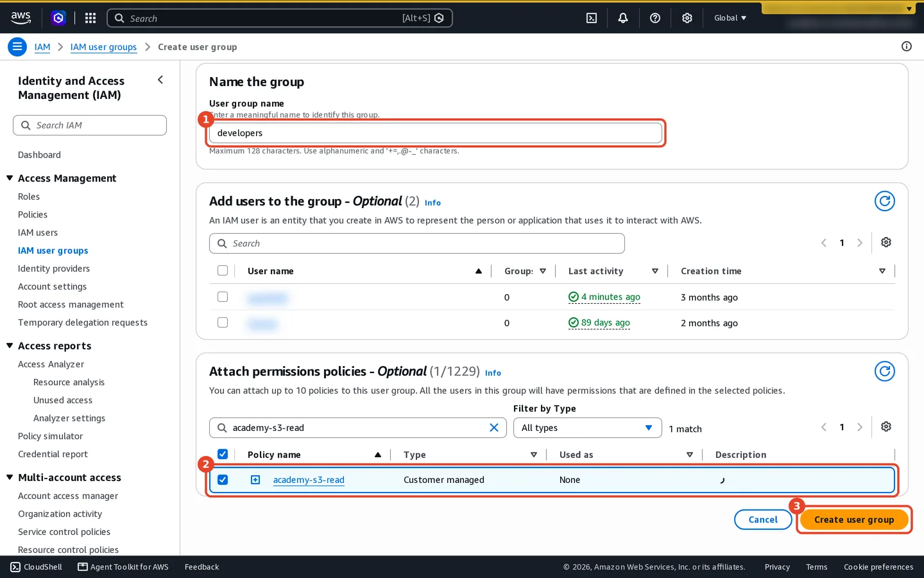Click the Search IAM field
The height and width of the screenshot is (578, 924).
click(x=90, y=125)
